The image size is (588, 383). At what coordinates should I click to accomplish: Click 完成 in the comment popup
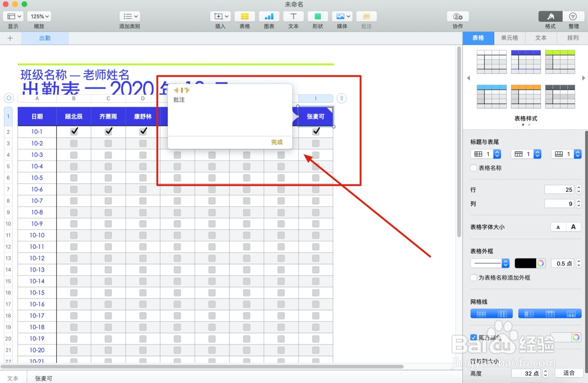pos(277,142)
